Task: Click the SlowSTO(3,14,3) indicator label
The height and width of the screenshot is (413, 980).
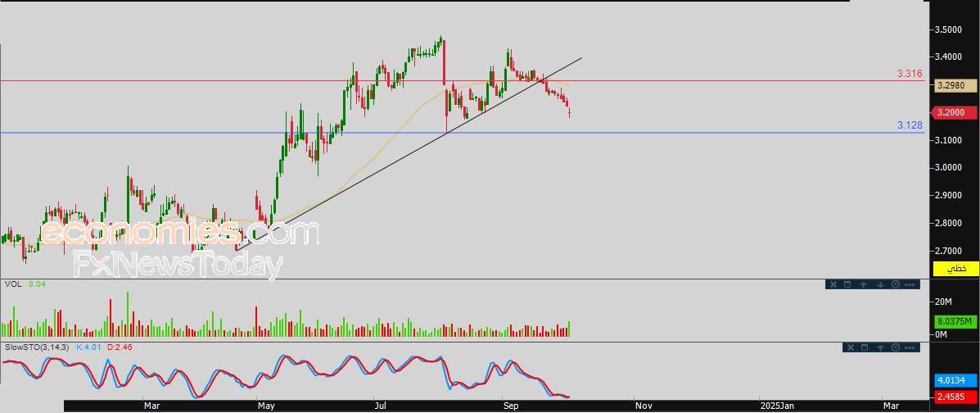Action: coord(38,347)
